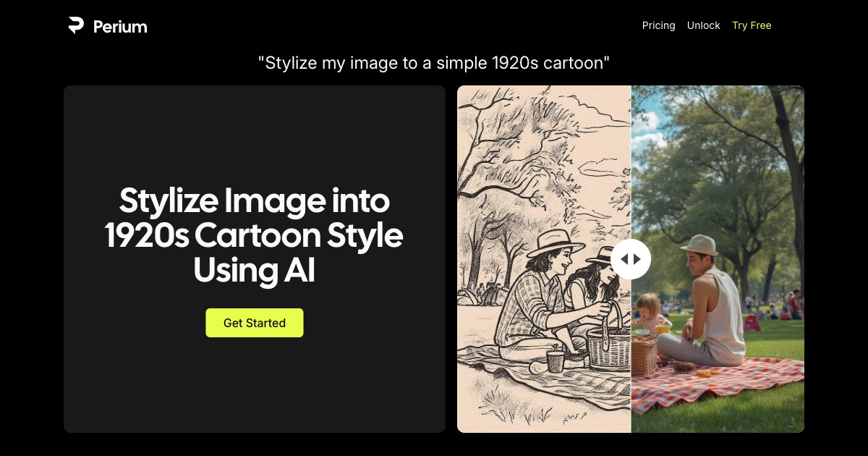Open the Pricing page

(x=658, y=25)
